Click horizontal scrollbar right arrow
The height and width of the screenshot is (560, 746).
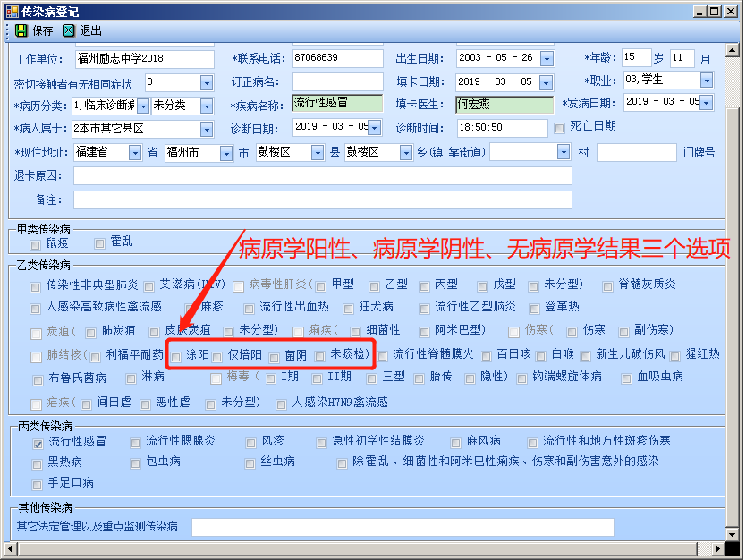click(718, 548)
